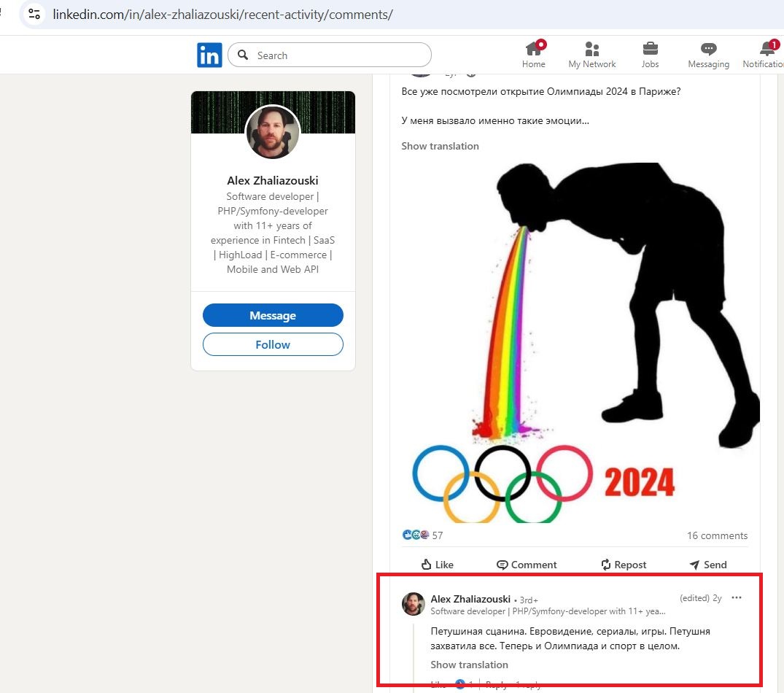The height and width of the screenshot is (693, 784).
Task: Click the headline text on the sidebar profile card
Action: tap(273, 233)
